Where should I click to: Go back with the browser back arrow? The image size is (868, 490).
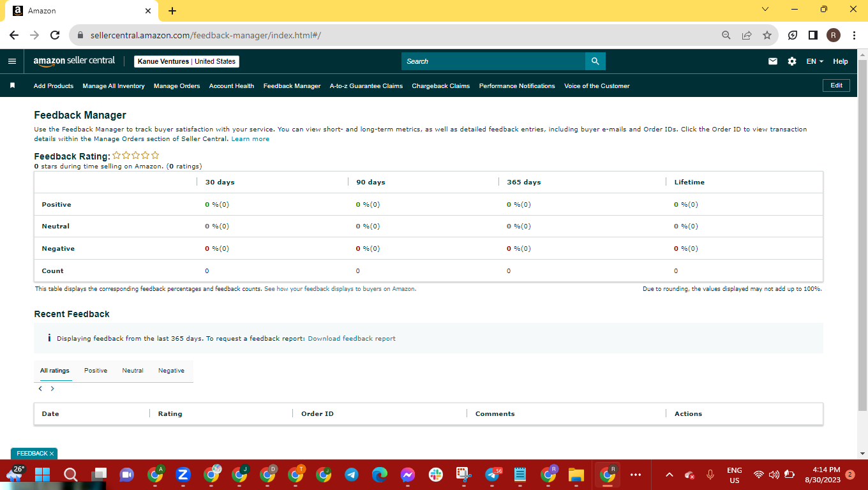(14, 35)
